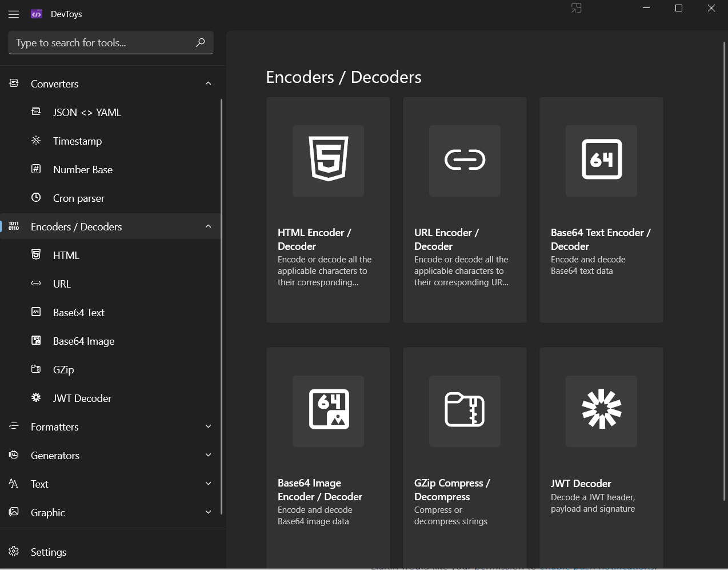Click the JWT Decoder starburst card icon
The height and width of the screenshot is (570, 728).
tap(602, 409)
